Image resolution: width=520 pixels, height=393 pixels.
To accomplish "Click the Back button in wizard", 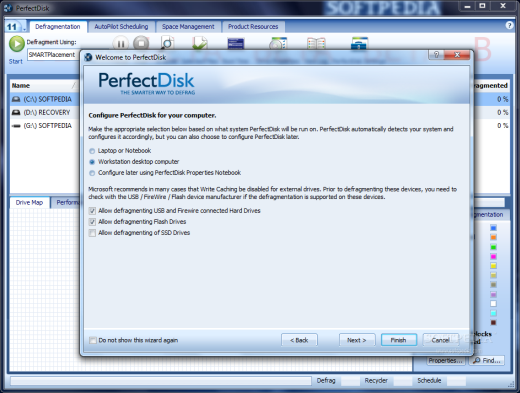I will coord(299,340).
